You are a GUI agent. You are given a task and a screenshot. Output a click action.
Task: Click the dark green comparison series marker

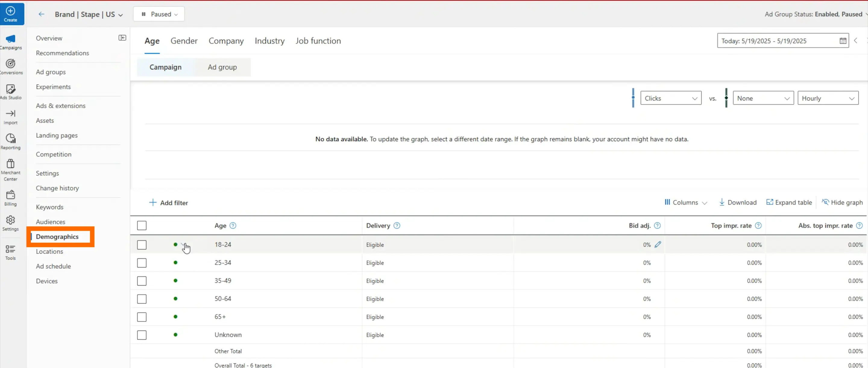click(726, 98)
